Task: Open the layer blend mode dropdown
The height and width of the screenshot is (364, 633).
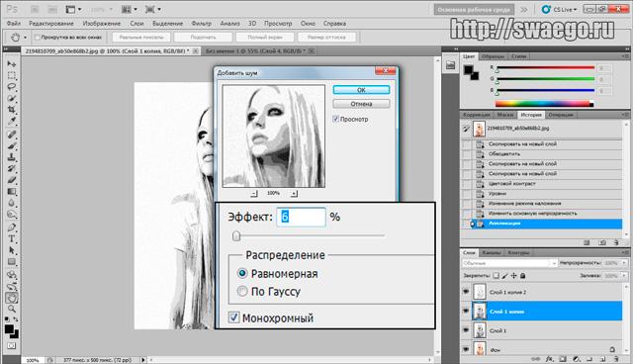Action: (x=509, y=263)
